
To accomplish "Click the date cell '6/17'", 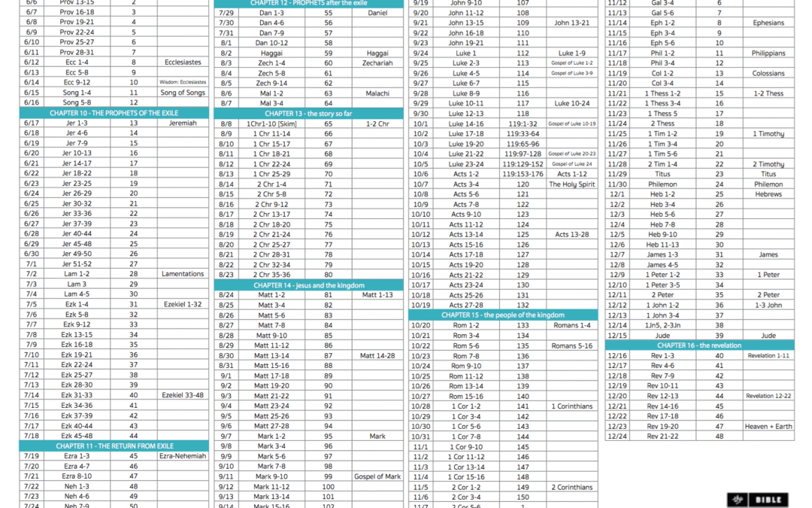I will point(32,123).
